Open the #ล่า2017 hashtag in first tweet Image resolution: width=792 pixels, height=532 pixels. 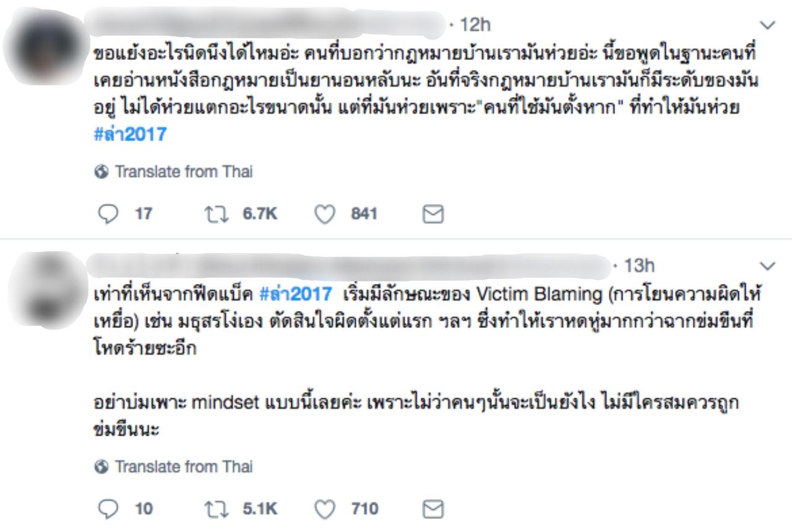click(127, 134)
